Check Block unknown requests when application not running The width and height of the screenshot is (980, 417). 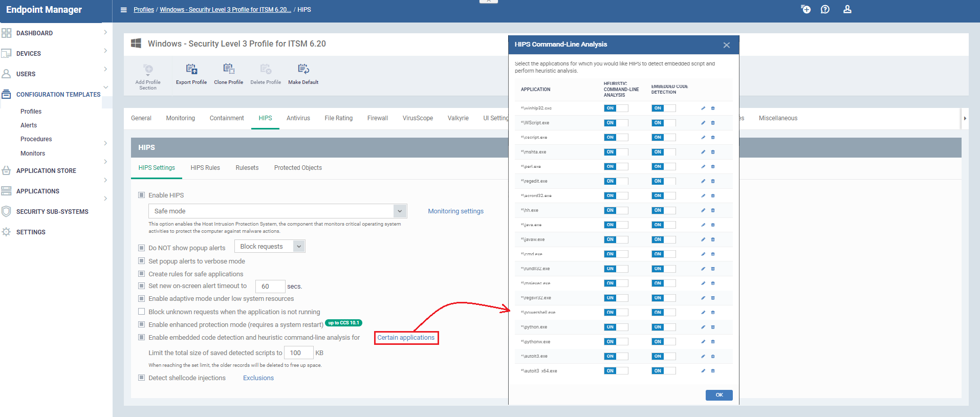[142, 312]
